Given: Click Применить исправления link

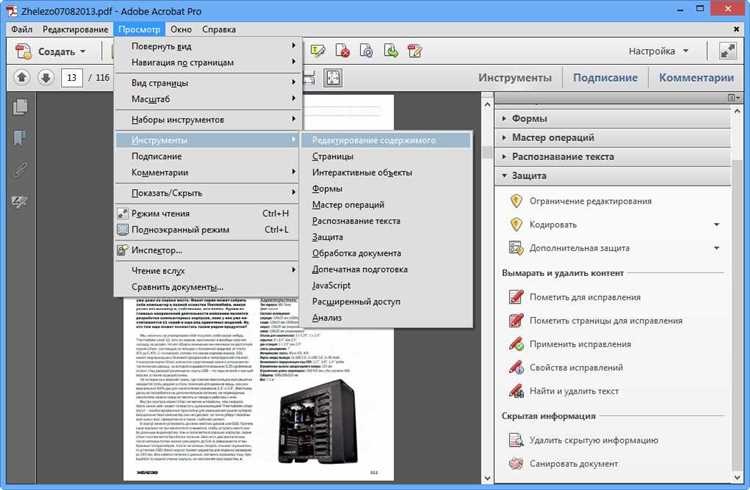Looking at the screenshot, I should [x=580, y=344].
